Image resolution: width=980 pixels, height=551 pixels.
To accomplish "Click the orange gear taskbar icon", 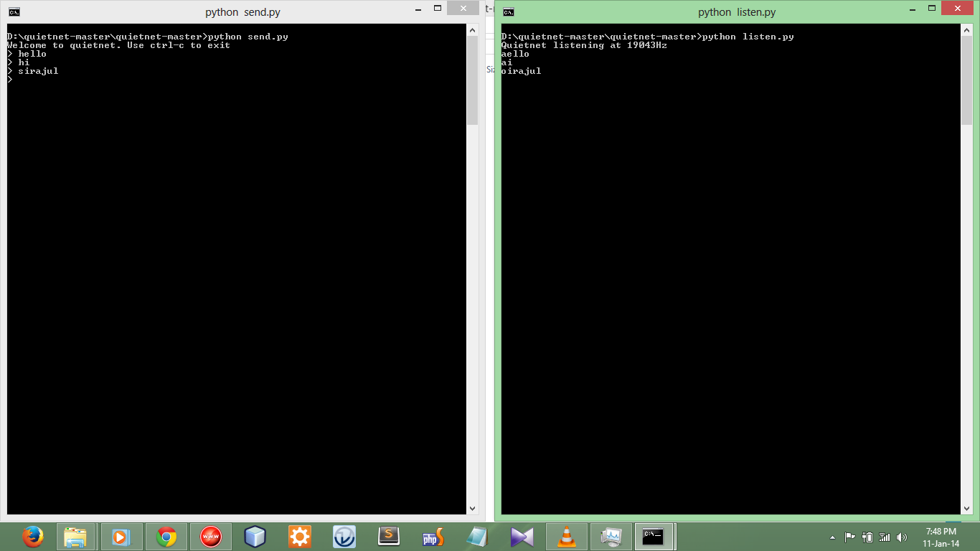I will pyautogui.click(x=299, y=536).
